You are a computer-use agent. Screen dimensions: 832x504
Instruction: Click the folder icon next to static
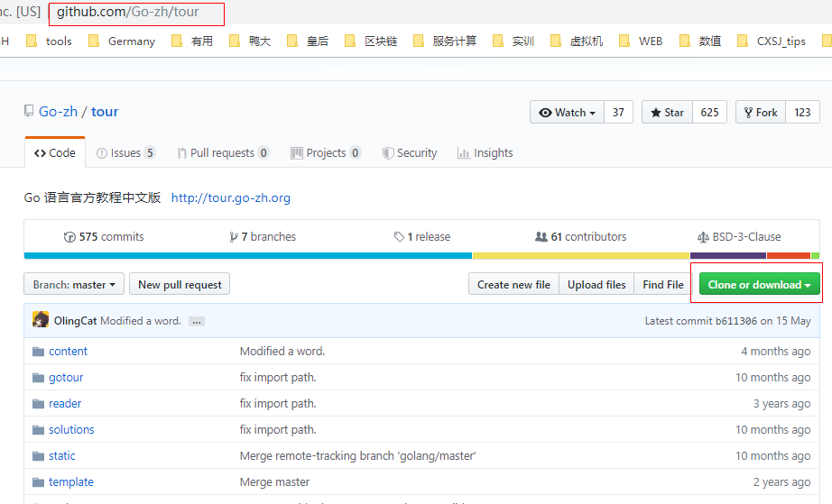[x=38, y=456]
